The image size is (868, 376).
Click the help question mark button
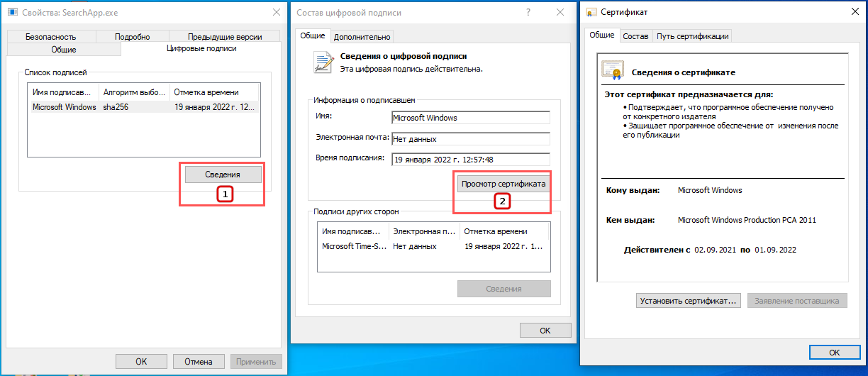pos(528,12)
